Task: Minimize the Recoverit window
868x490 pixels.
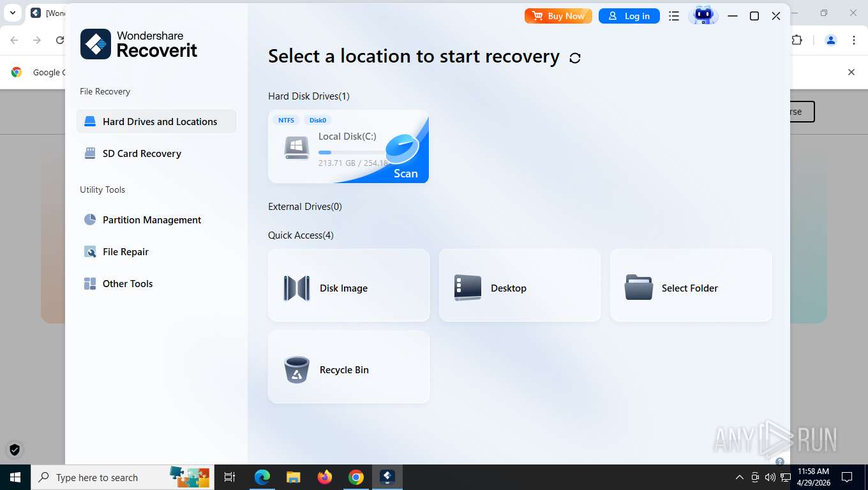Action: click(733, 16)
